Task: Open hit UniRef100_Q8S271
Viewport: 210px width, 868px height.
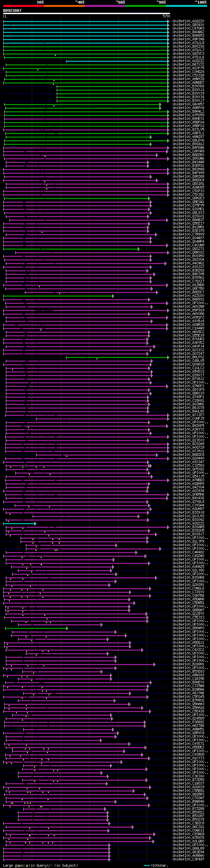Action: [188, 249]
